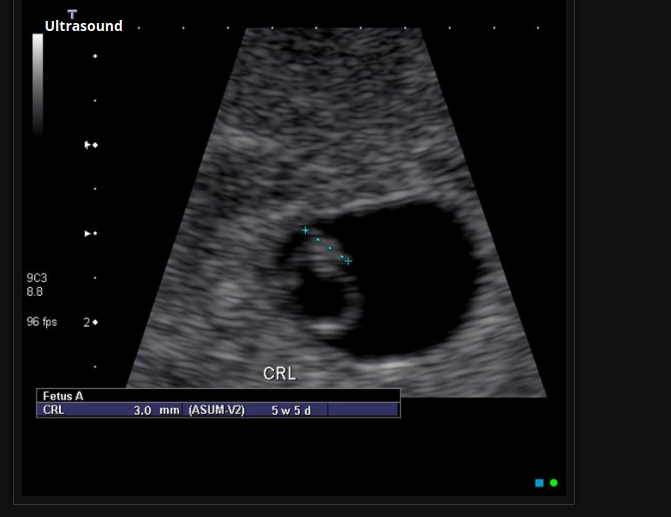Click the 96 fps frame rate readout

point(40,322)
